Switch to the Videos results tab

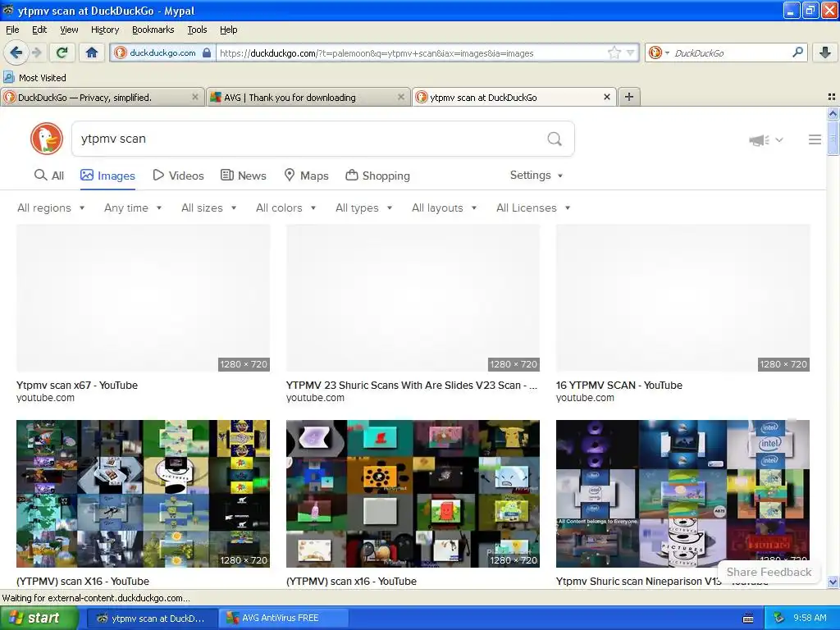178,176
